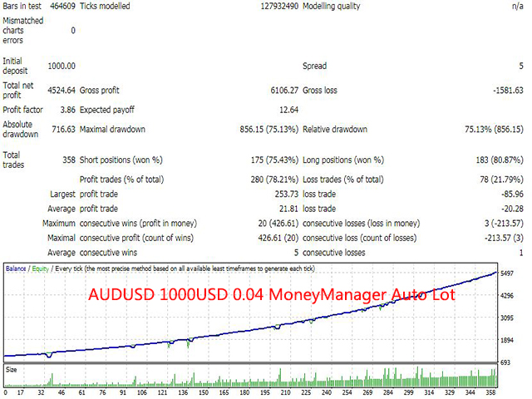Select Profit factor value 3.86
Viewport: 532px width, 399px height.
[68, 110]
